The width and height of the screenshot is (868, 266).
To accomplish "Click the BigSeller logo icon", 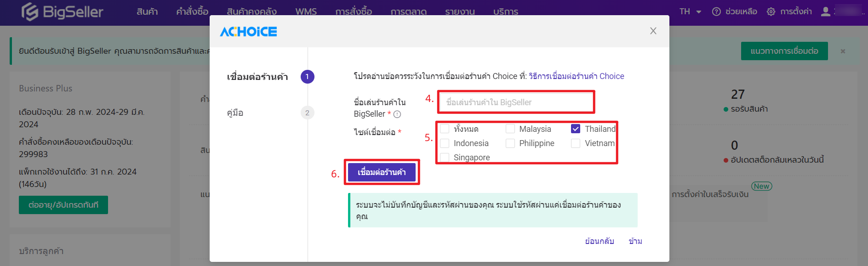I will 30,11.
